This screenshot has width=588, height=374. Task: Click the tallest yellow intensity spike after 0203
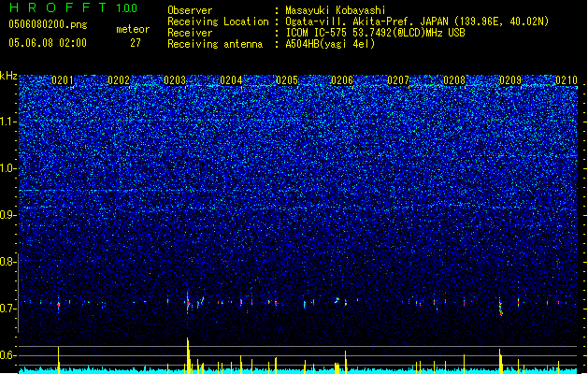188,354
